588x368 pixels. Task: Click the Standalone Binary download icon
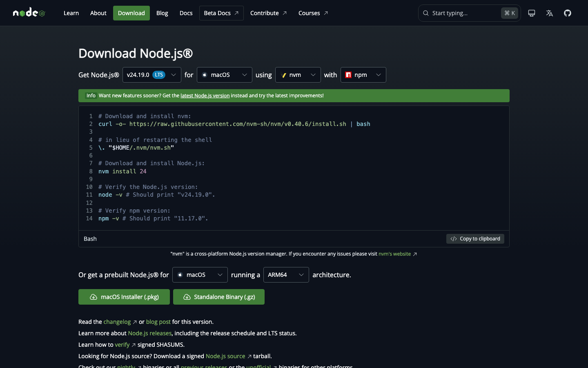pos(187,297)
